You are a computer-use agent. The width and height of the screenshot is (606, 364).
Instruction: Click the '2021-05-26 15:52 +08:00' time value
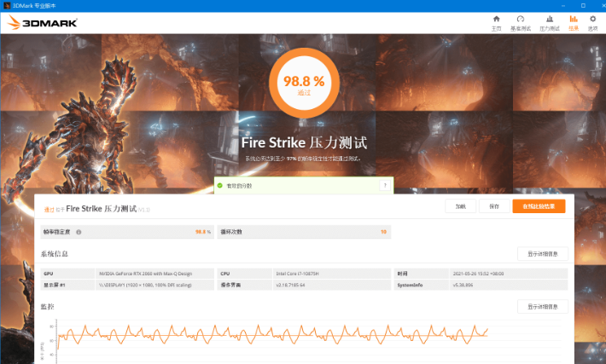(478, 274)
